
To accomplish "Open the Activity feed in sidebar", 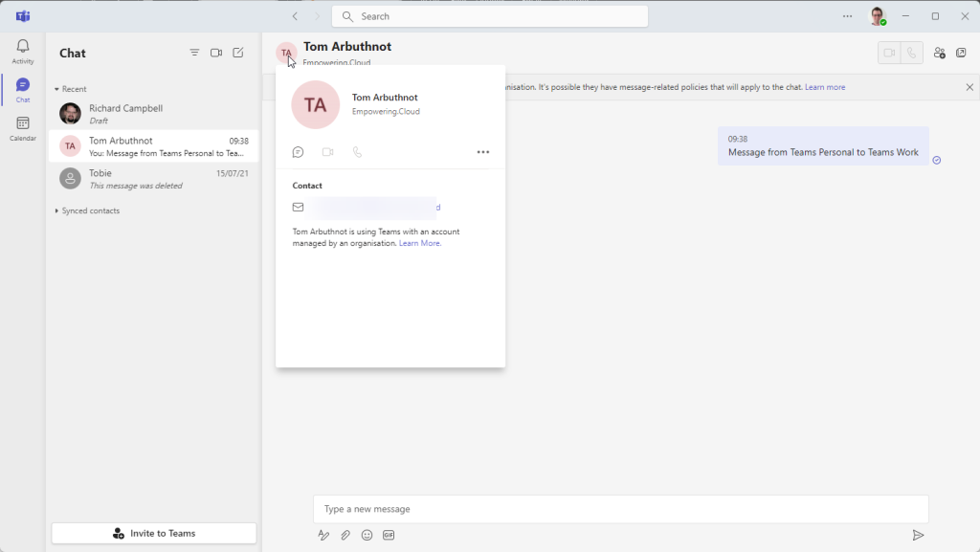I will [x=23, y=52].
